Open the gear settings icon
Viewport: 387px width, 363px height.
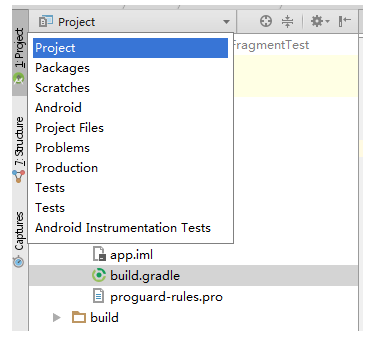tap(320, 21)
